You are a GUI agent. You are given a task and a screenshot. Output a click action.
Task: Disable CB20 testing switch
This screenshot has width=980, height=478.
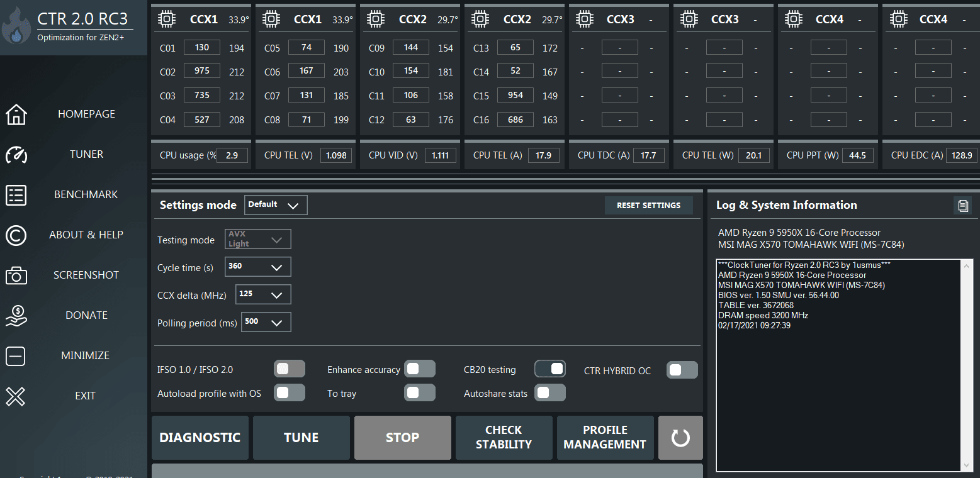tap(550, 369)
